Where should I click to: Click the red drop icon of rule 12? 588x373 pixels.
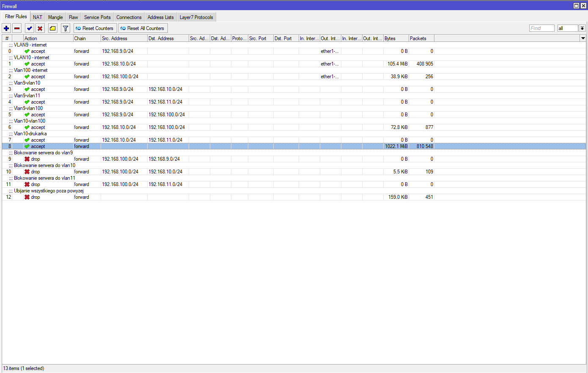pyautogui.click(x=27, y=197)
